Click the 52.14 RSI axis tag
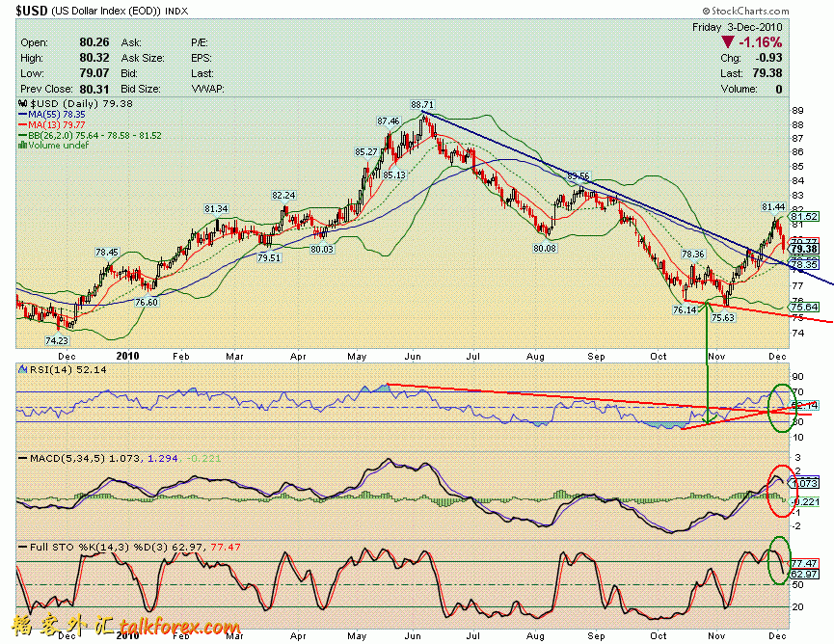Viewport: 834px width, 644px height. pyautogui.click(x=804, y=406)
